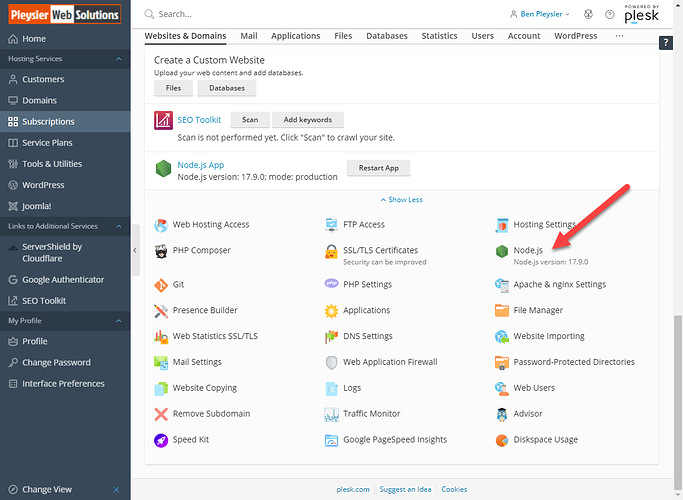This screenshot has width=683, height=500.
Task: Go to Customers in the sidebar
Action: pyautogui.click(x=65, y=79)
